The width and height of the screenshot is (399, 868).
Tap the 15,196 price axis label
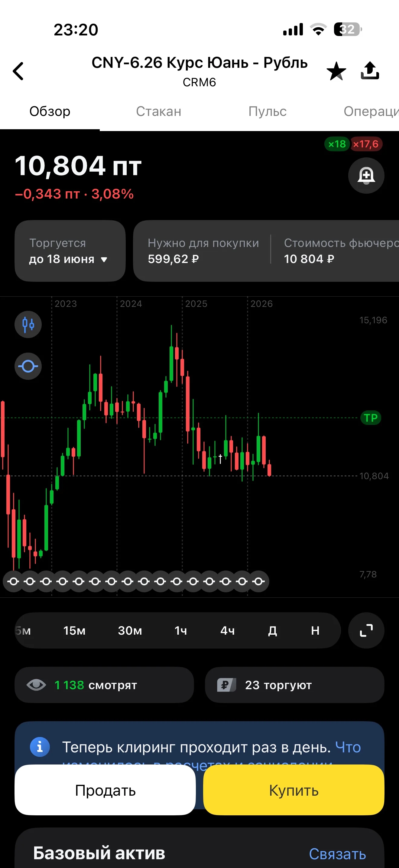click(x=373, y=320)
